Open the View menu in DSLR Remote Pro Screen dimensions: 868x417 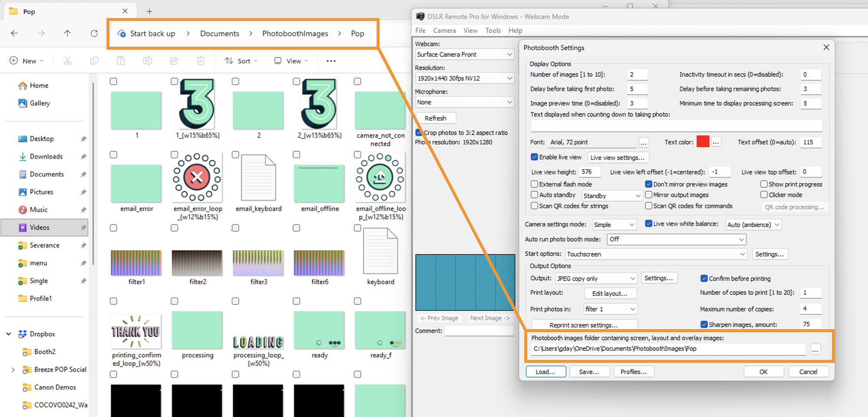pos(470,30)
